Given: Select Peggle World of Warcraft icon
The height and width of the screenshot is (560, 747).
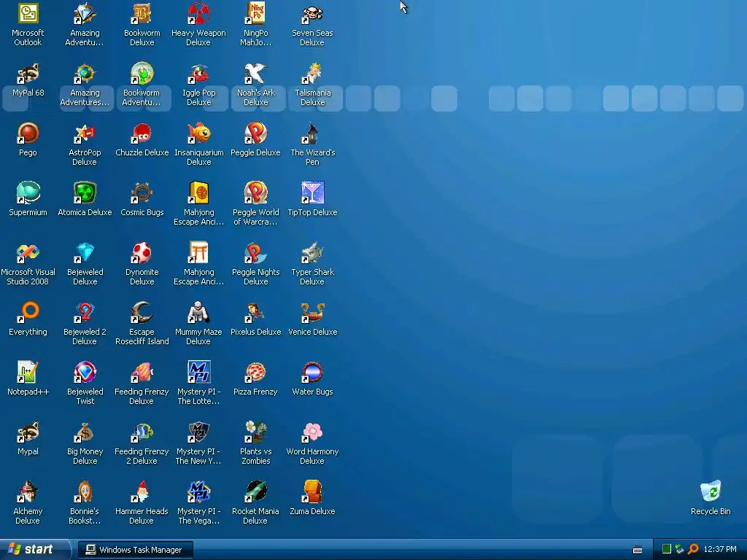Looking at the screenshot, I should click(x=256, y=193).
